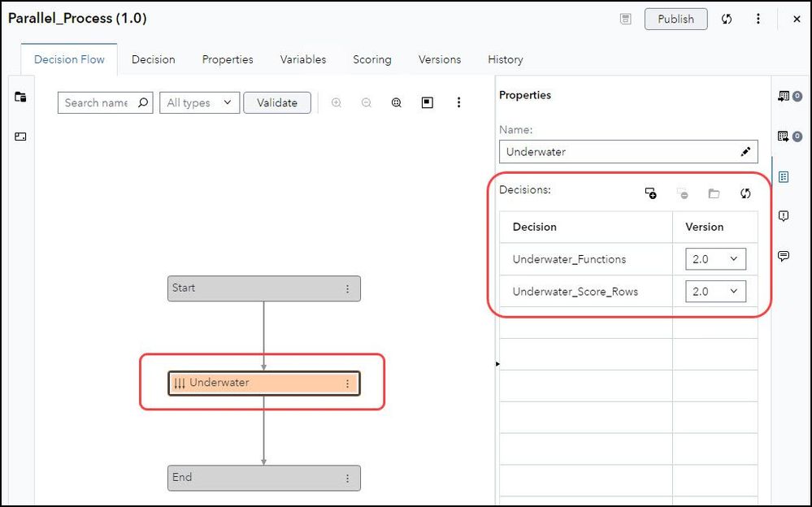812x507 pixels.
Task: Close the Parallel_Process decision
Action: pos(797,19)
